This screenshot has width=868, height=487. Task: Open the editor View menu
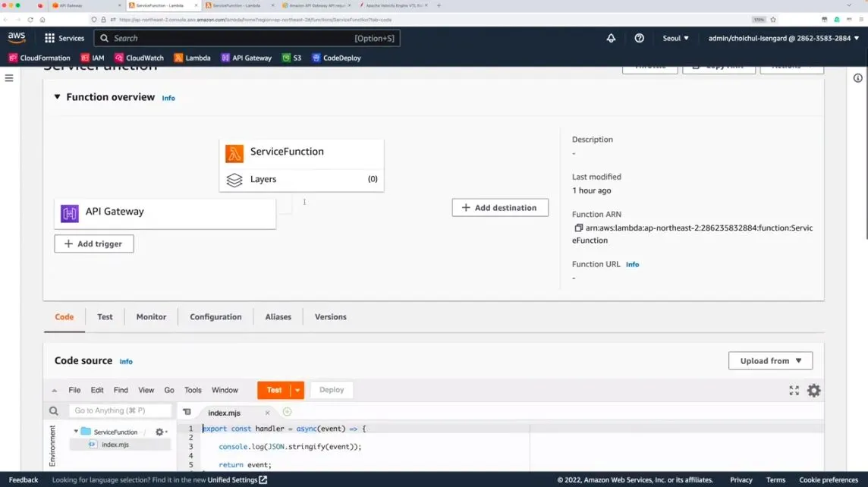click(146, 390)
